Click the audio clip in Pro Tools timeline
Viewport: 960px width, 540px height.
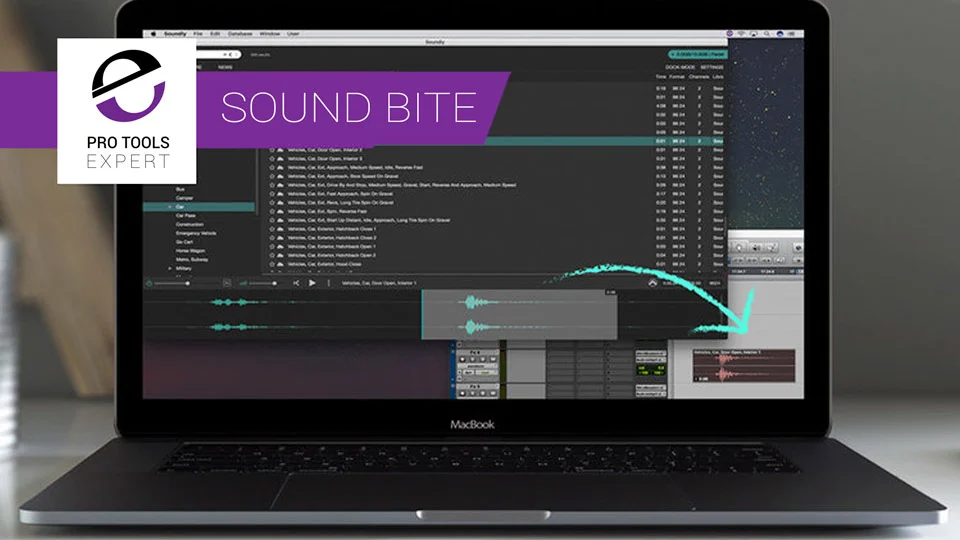pyautogui.click(x=744, y=366)
